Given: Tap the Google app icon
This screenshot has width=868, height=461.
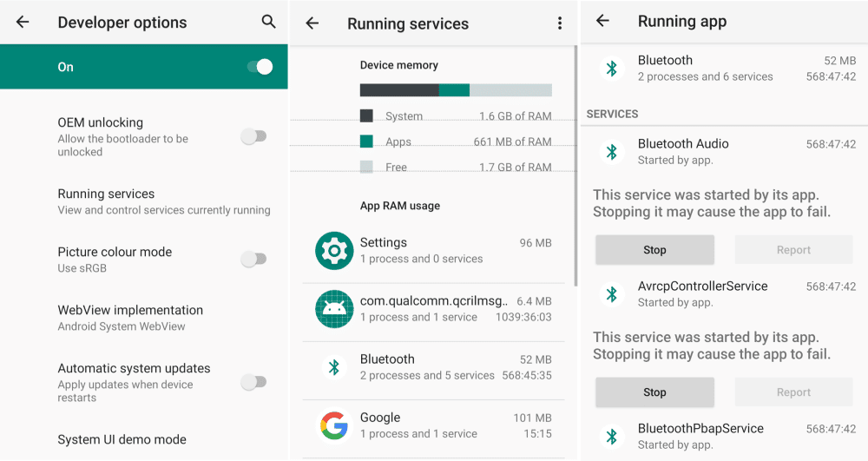Looking at the screenshot, I should click(334, 425).
